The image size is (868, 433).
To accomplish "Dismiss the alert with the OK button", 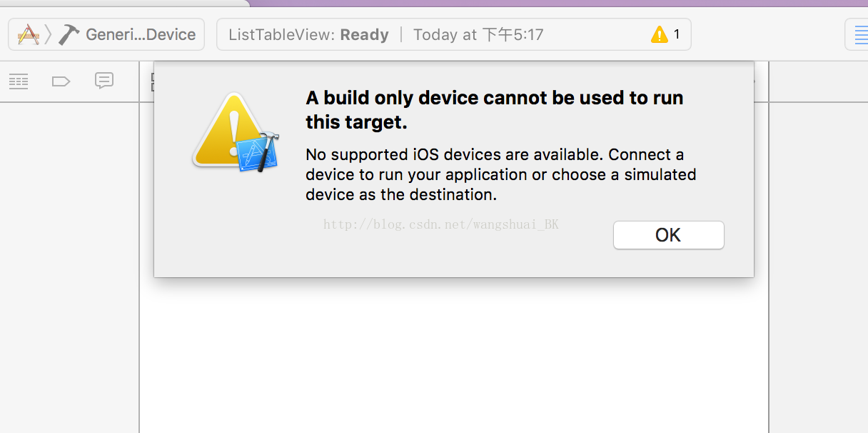I will click(669, 235).
